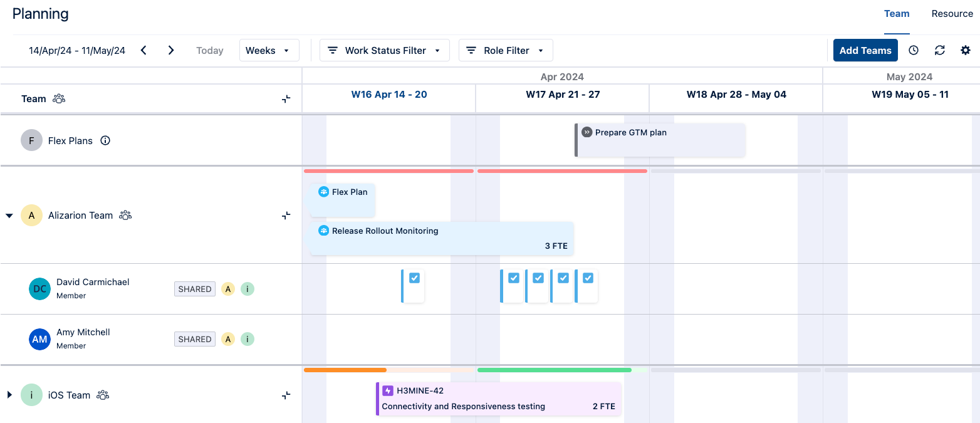Click the refresh plan icon
This screenshot has width=980, height=423.
point(939,50)
